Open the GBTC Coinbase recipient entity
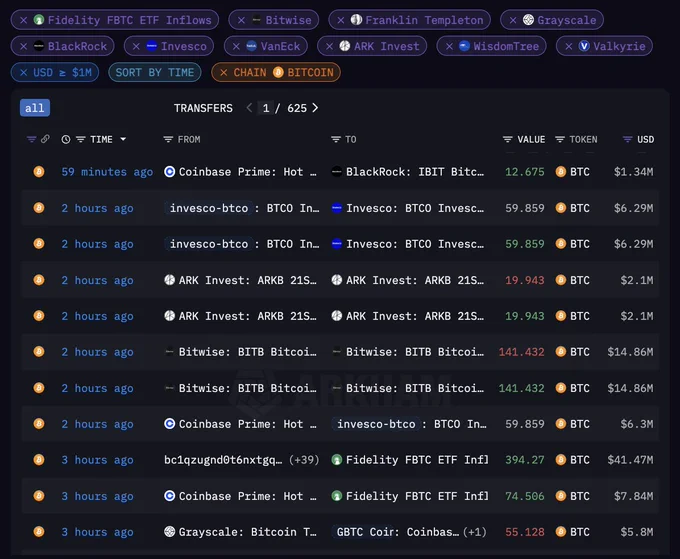 point(395,532)
